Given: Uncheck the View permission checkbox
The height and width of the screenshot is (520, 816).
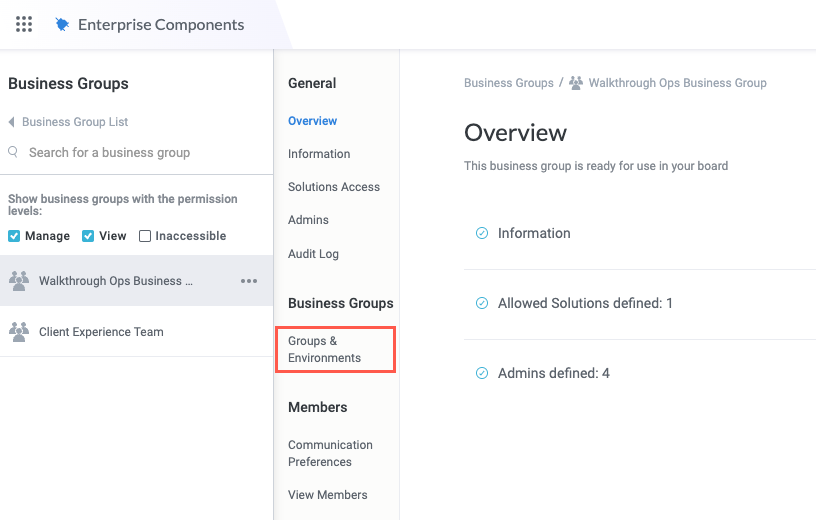Looking at the screenshot, I should (x=88, y=236).
